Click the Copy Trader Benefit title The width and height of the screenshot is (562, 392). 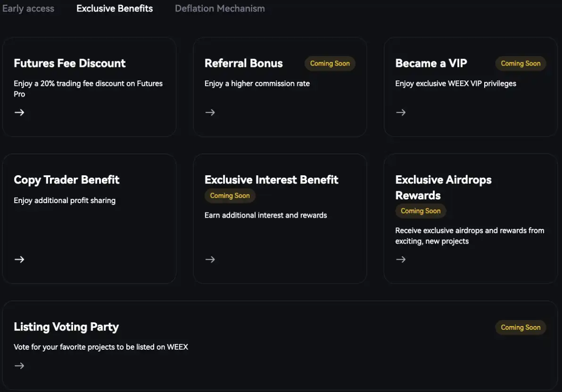pyautogui.click(x=66, y=180)
